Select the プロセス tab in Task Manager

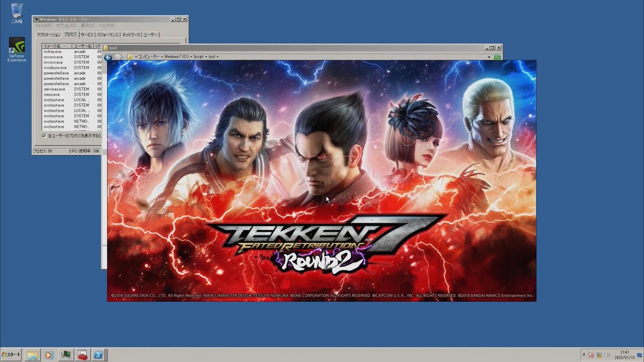70,34
